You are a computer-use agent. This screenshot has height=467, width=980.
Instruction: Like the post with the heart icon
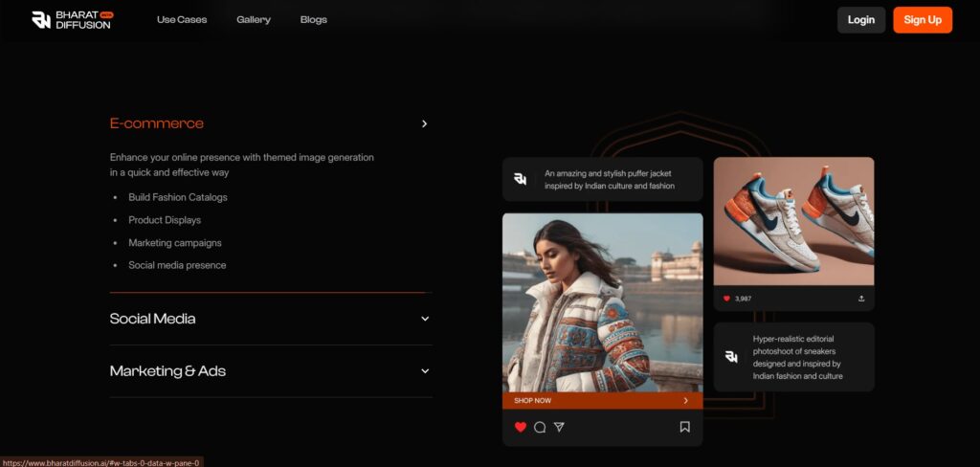[521, 427]
